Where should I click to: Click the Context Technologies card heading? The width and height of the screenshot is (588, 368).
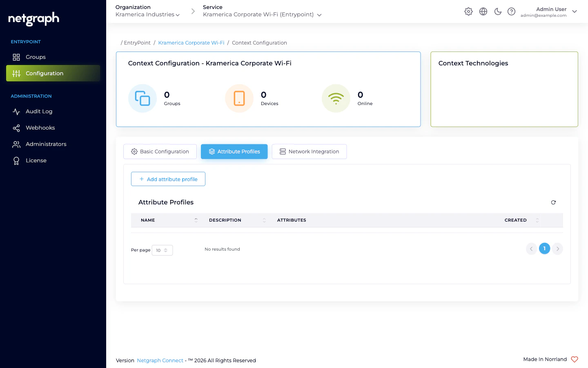pos(473,63)
